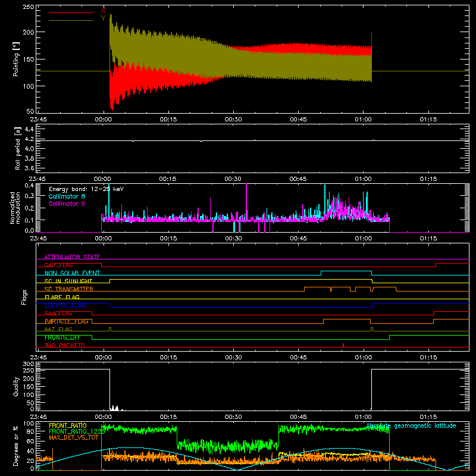This screenshot has height=476, width=476.
Task: Click the 250 tick label on Pointing axis
Action: tap(29, 7)
